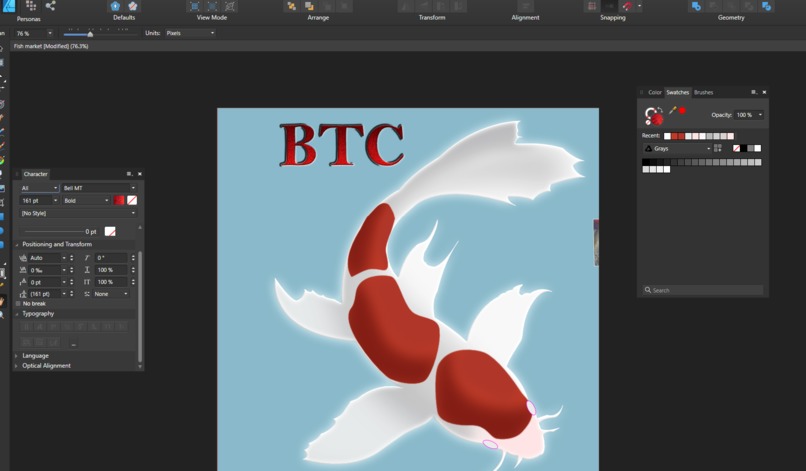Click stepper beside horizontal scale 100 %
This screenshot has height=471, width=806.
pos(133,270)
